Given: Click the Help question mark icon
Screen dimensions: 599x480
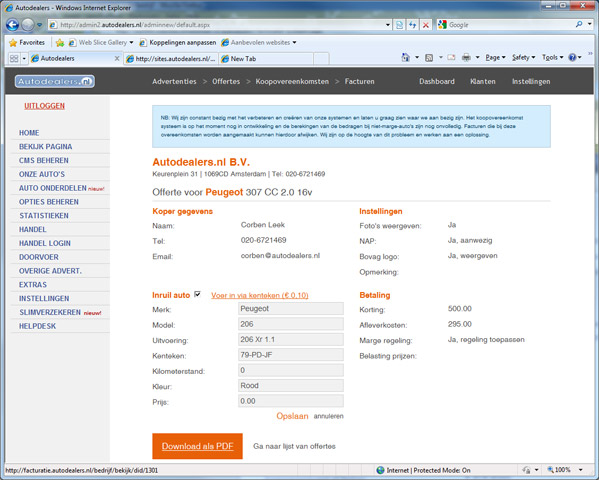Looking at the screenshot, I should tap(572, 58).
